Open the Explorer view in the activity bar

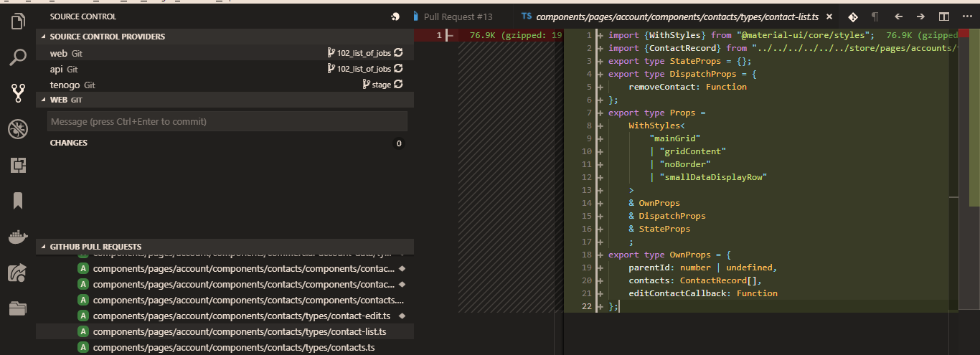click(x=18, y=22)
